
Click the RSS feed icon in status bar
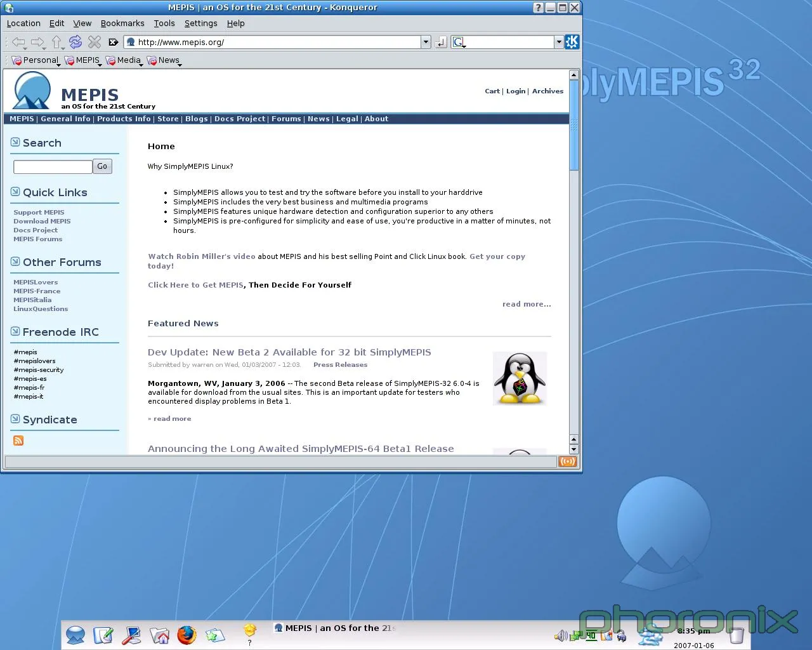568,461
